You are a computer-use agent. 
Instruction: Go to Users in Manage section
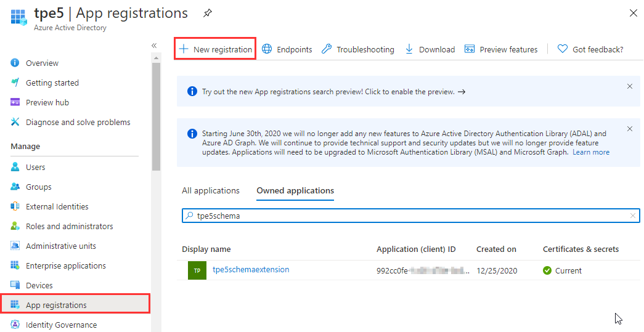(x=35, y=167)
